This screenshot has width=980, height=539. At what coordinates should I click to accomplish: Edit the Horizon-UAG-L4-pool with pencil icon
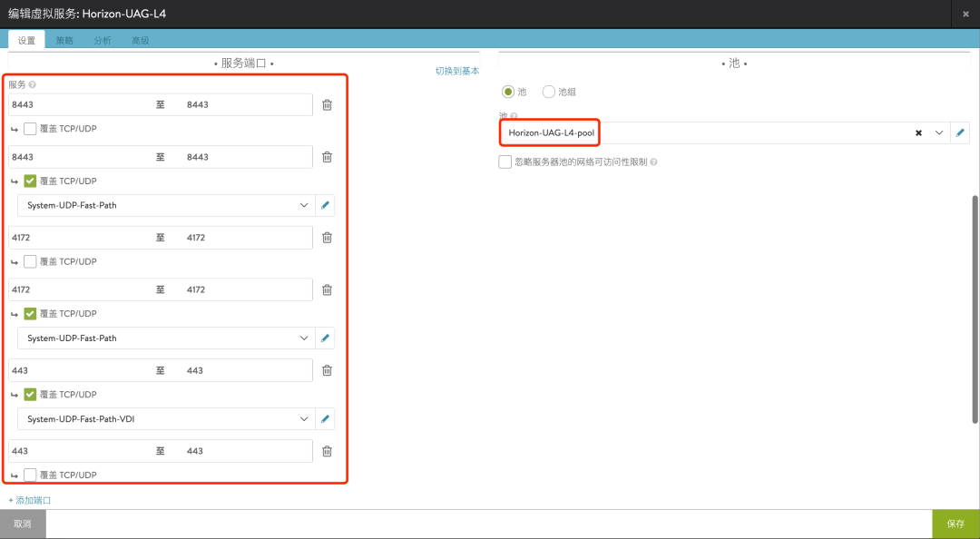[960, 132]
